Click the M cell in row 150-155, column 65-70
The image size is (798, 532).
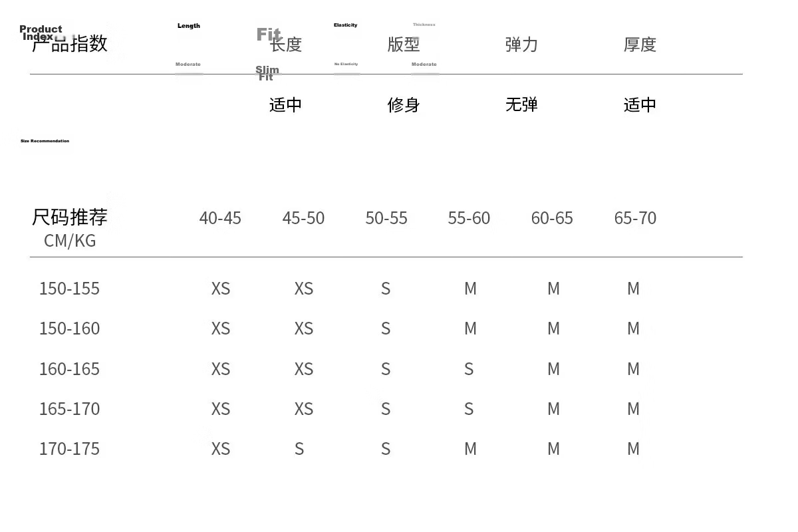tap(633, 289)
